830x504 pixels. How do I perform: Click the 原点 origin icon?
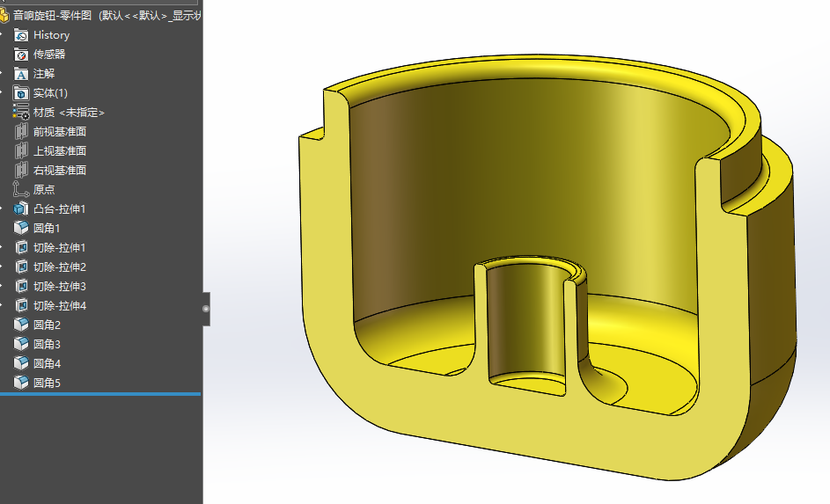20,189
